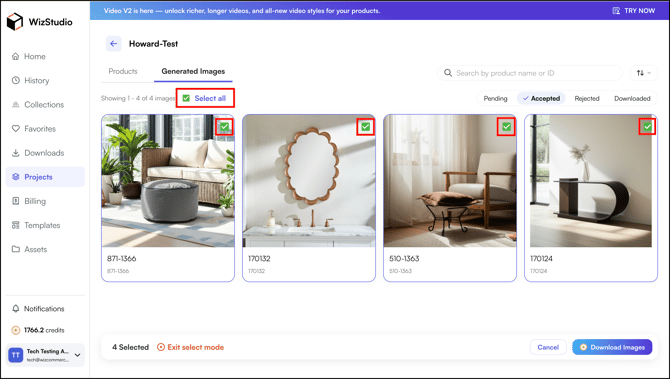The height and width of the screenshot is (379, 670).
Task: Uncheck the 170132 mirror image checkbox
Action: tap(365, 126)
